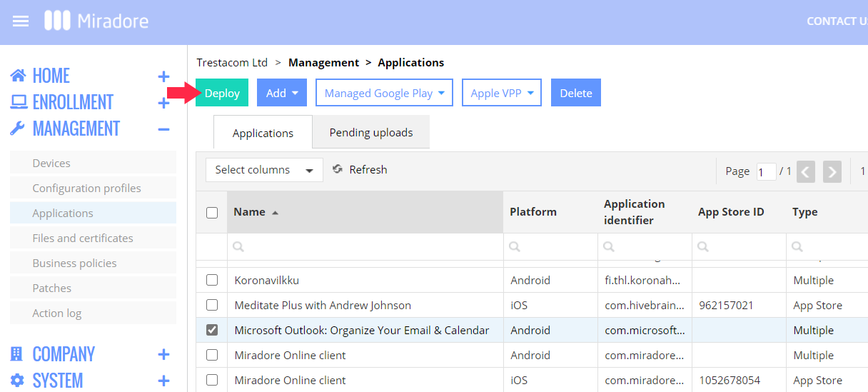Click search icon in Name filter
868x392 pixels.
pyautogui.click(x=238, y=246)
